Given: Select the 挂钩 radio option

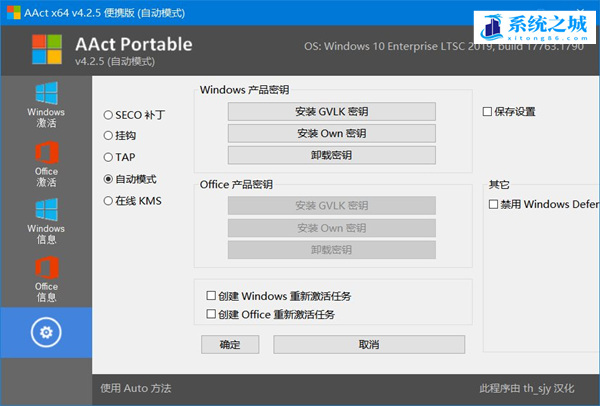Looking at the screenshot, I should pos(108,135).
